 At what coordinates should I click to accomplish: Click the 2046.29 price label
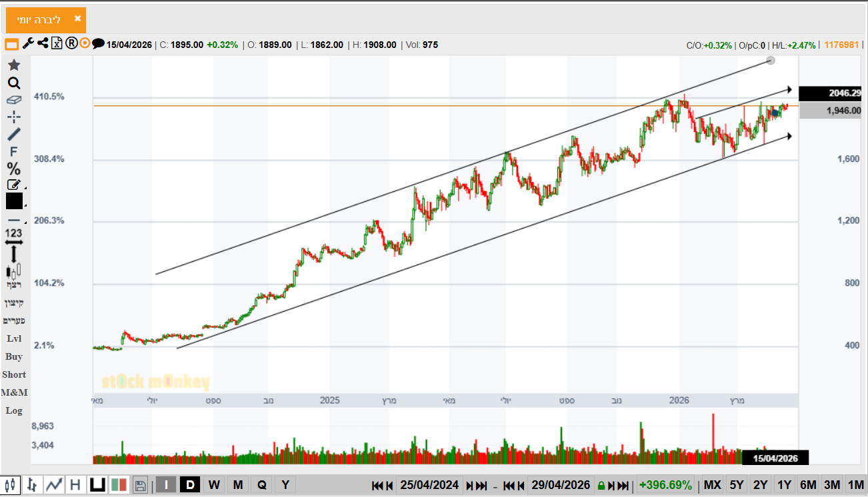[831, 94]
